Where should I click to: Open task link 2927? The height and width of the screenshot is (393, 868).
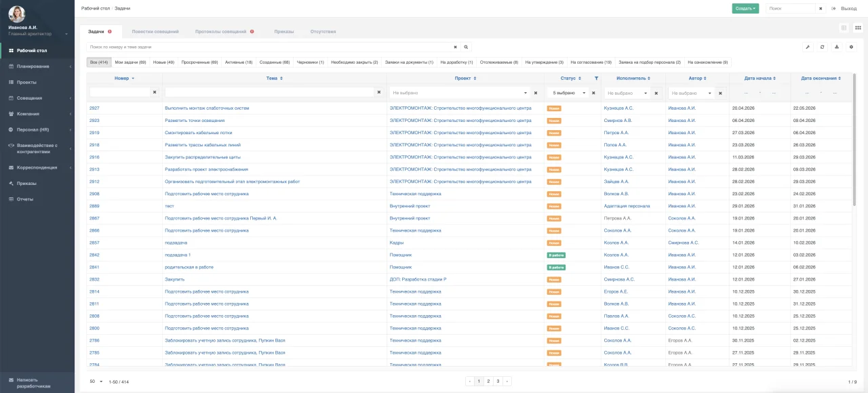(94, 108)
